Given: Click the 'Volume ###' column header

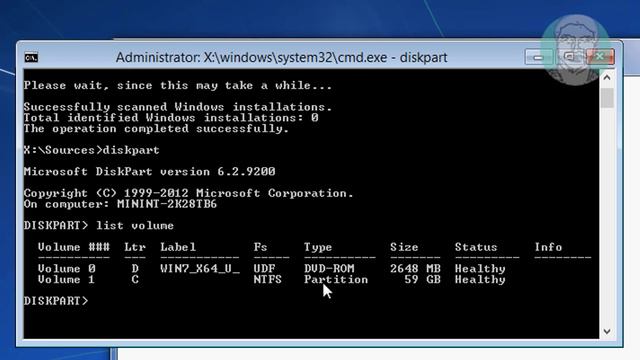Looking at the screenshot, I should [73, 247].
